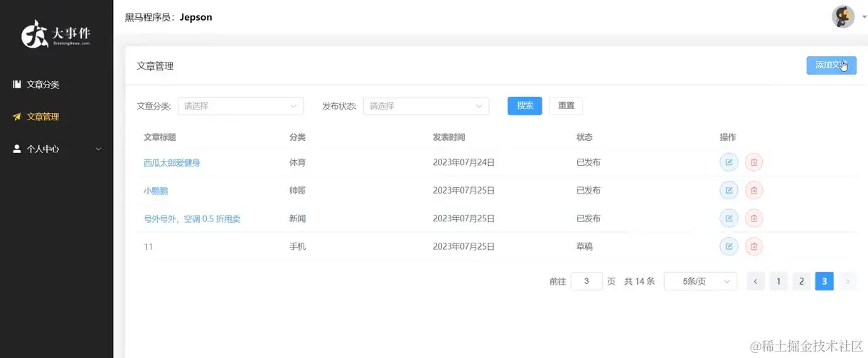Image resolution: width=868 pixels, height=358 pixels.
Task: Delete the 西瓜太郎爱健身 article
Action: pyautogui.click(x=754, y=162)
